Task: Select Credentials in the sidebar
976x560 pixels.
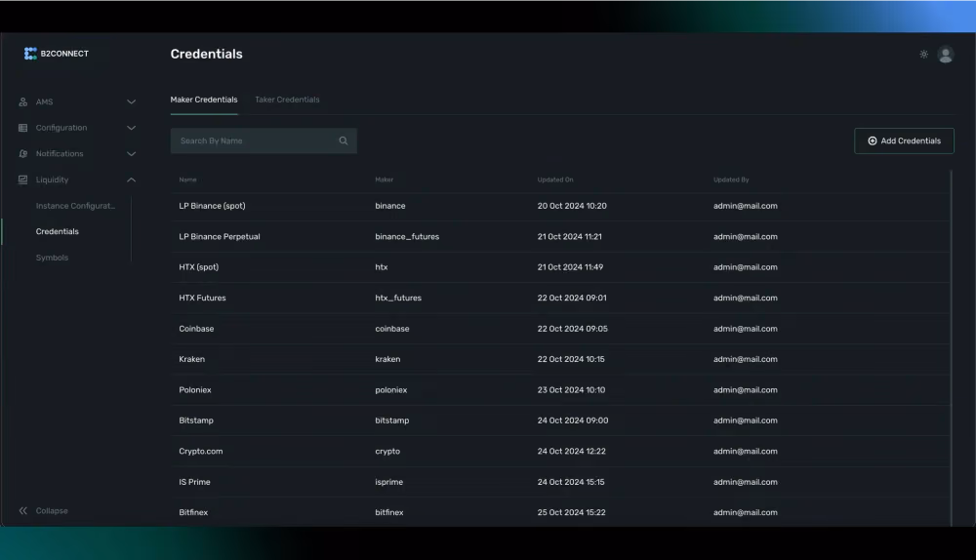Action: click(58, 231)
